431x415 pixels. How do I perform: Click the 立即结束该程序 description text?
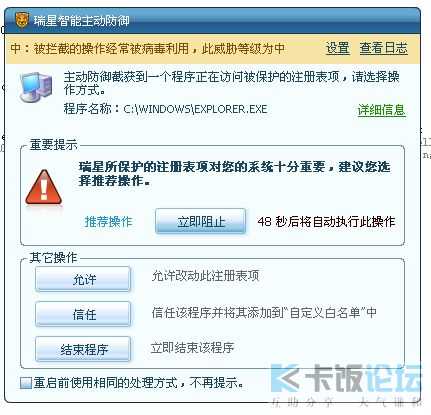tap(192, 348)
